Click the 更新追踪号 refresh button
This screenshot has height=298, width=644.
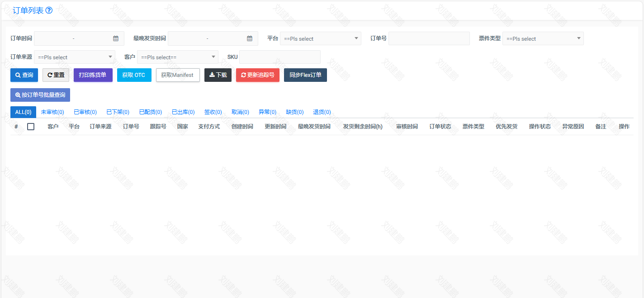pyautogui.click(x=258, y=75)
